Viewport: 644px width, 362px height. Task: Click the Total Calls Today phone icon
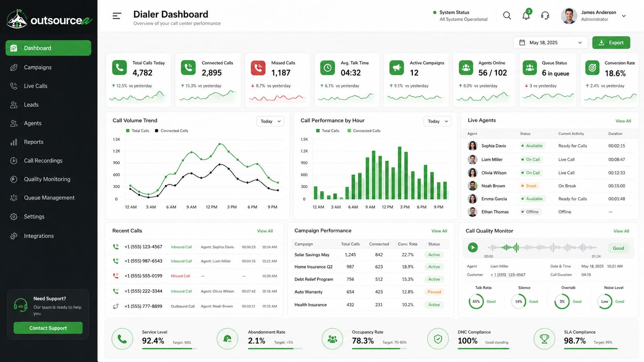(x=119, y=68)
